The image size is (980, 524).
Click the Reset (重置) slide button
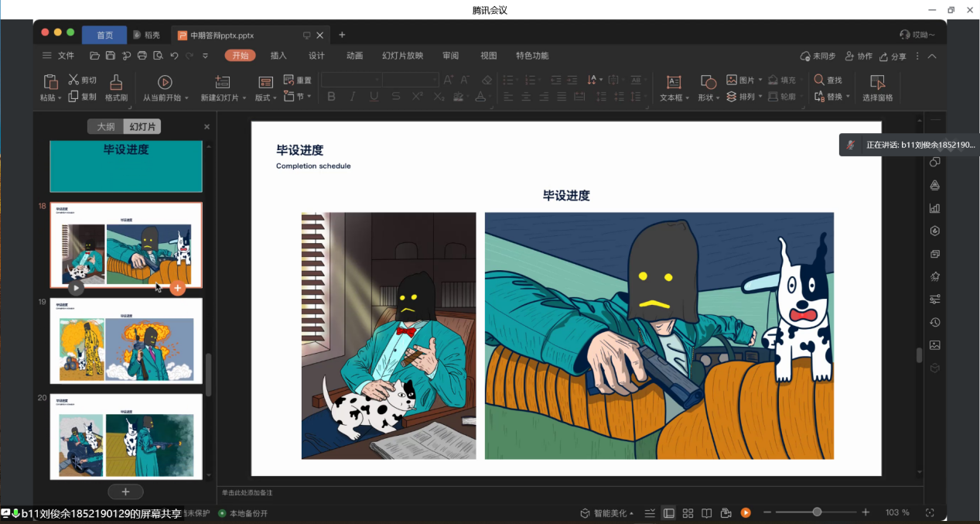coord(298,80)
